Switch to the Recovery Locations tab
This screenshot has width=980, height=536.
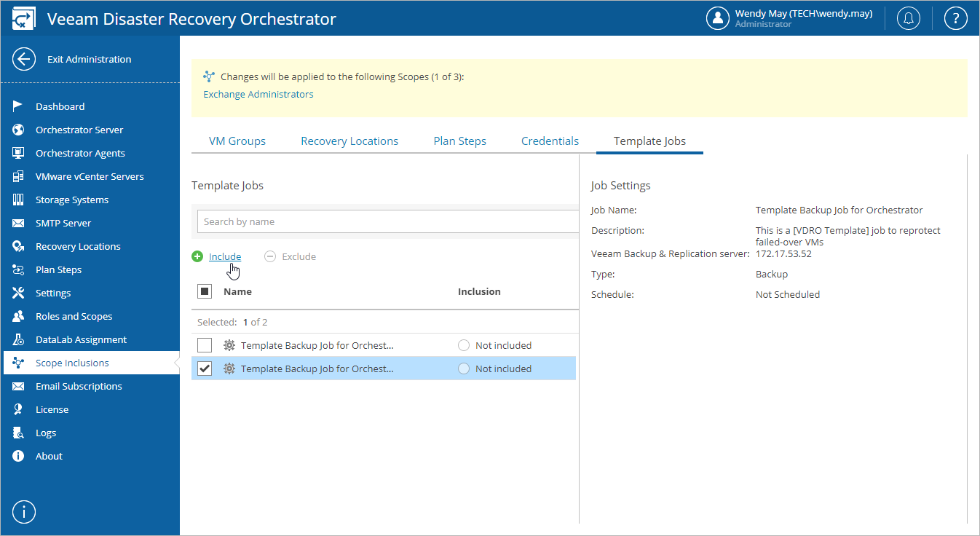pyautogui.click(x=349, y=141)
